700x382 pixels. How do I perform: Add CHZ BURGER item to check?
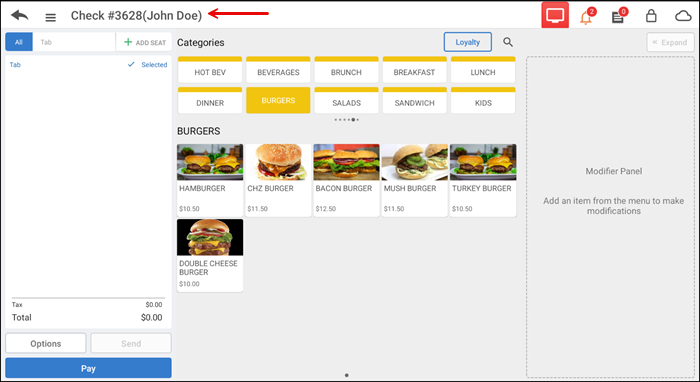point(278,180)
